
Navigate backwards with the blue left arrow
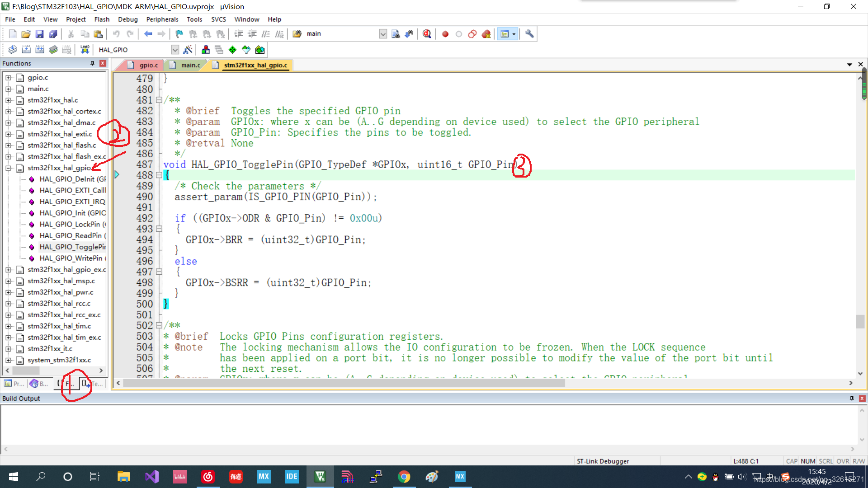(148, 34)
